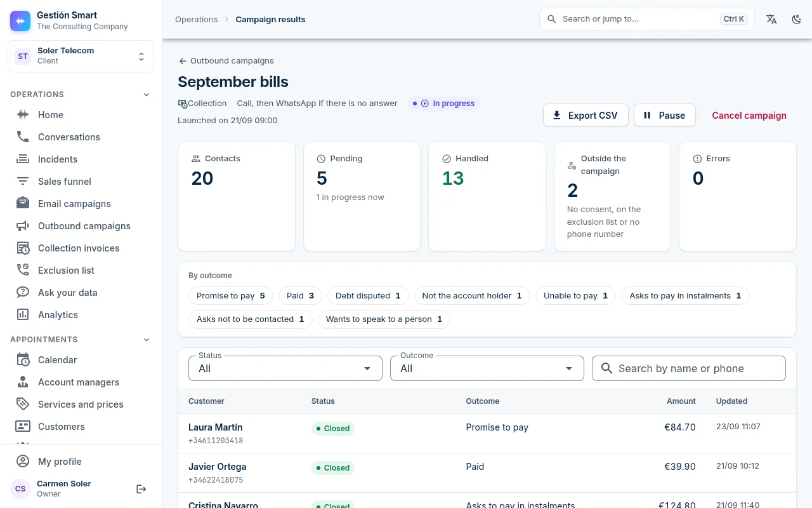Go back to Outbound campaigns

226,61
